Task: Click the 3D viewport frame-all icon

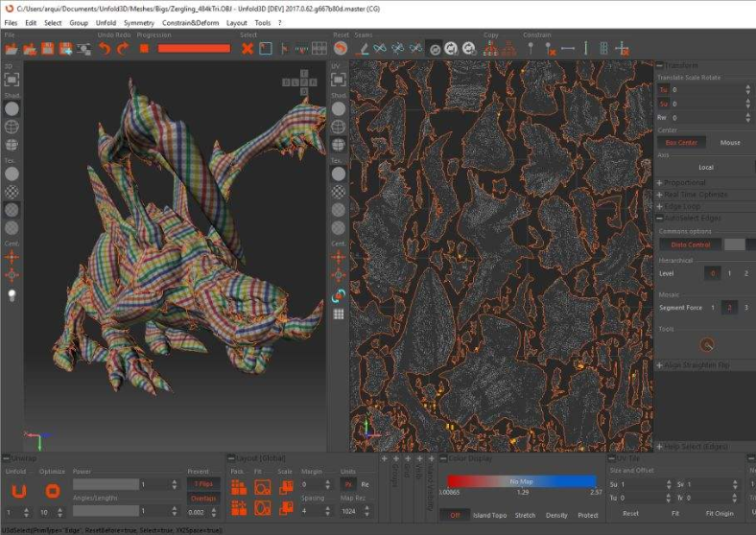Action: click(12, 80)
